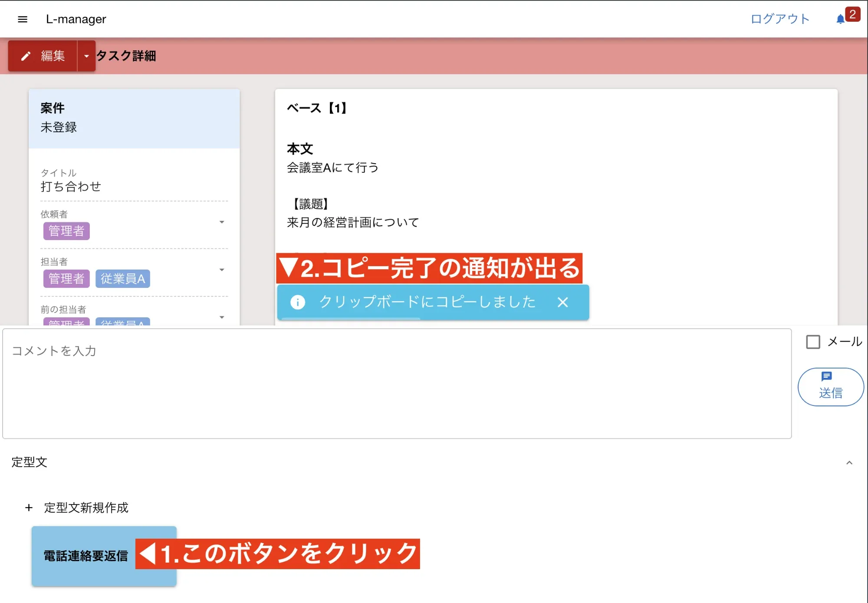Click the comment input field

tap(397, 383)
